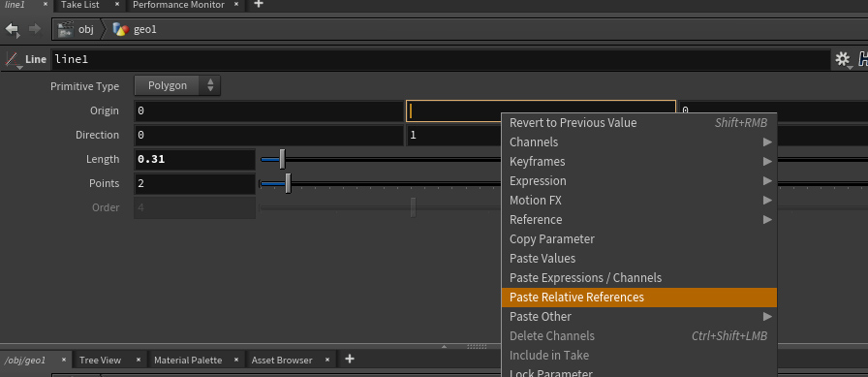The image size is (868, 377).
Task: Expand the Channels submenu
Action: coord(638,142)
